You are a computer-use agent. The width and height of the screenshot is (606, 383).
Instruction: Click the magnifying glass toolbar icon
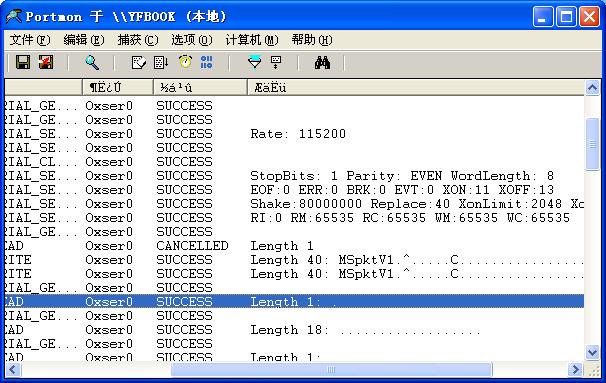(92, 62)
